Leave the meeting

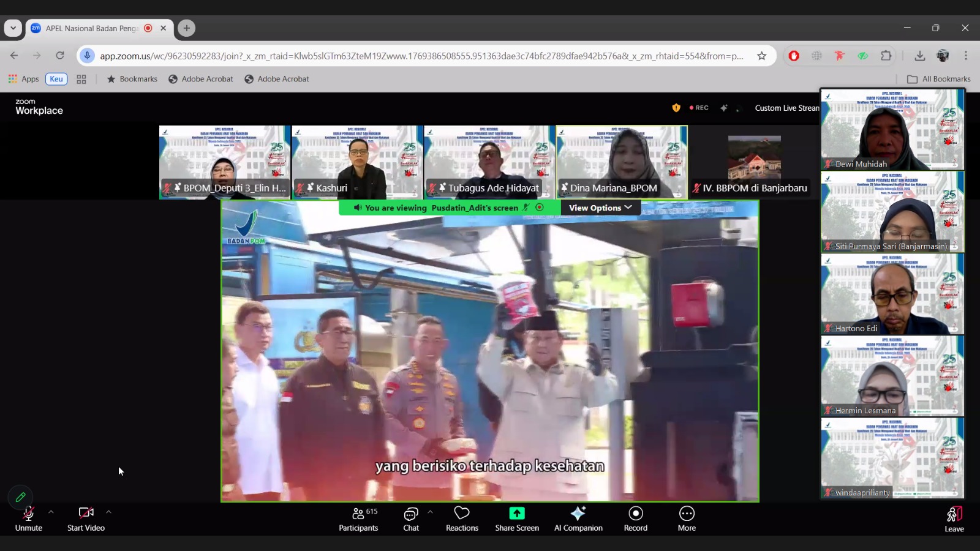point(954,519)
